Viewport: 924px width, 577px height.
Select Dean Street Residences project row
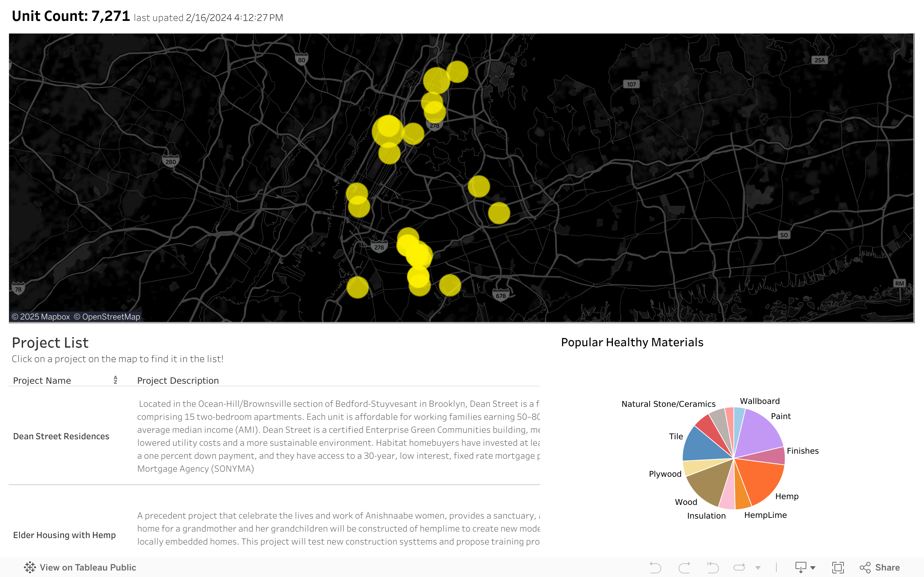point(61,436)
